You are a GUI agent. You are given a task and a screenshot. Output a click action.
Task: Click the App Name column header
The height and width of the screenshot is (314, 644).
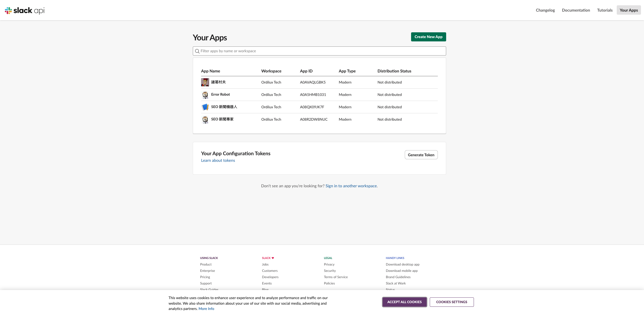point(210,71)
